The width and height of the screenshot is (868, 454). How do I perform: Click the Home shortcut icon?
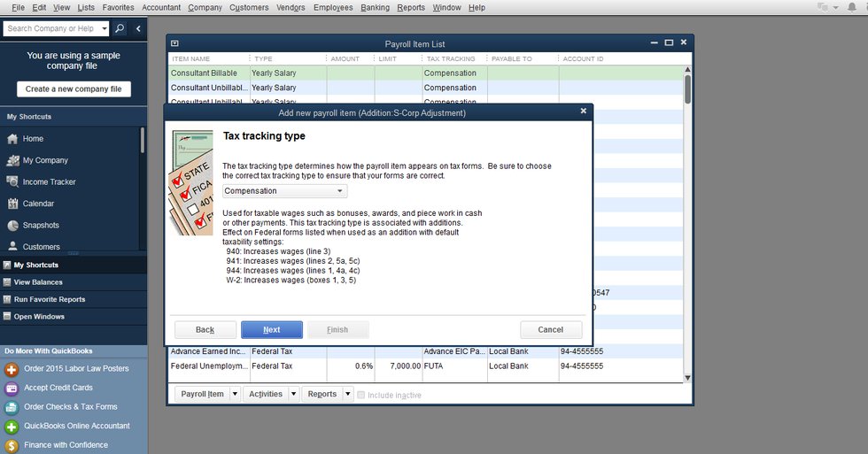[12, 139]
